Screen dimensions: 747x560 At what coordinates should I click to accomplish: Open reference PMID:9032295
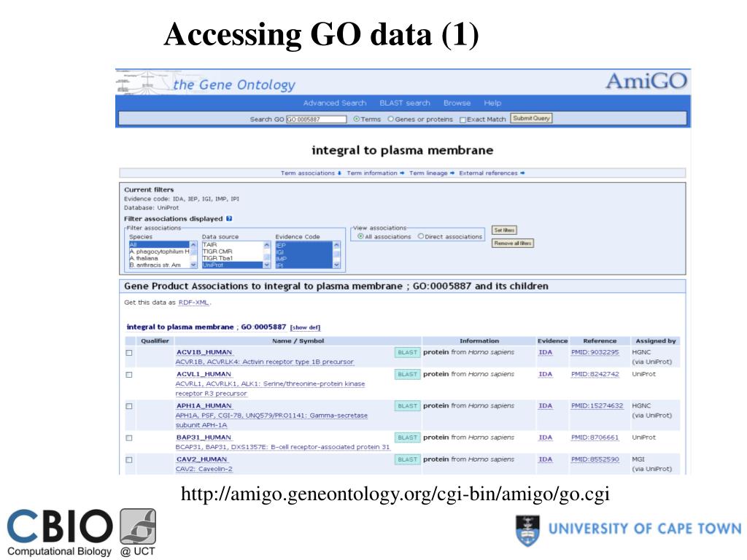595,352
